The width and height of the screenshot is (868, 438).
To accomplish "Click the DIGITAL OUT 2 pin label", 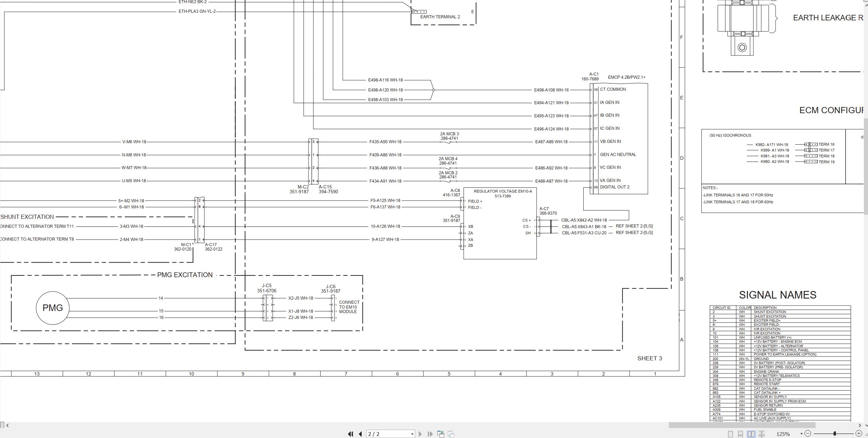I will 615,187.
